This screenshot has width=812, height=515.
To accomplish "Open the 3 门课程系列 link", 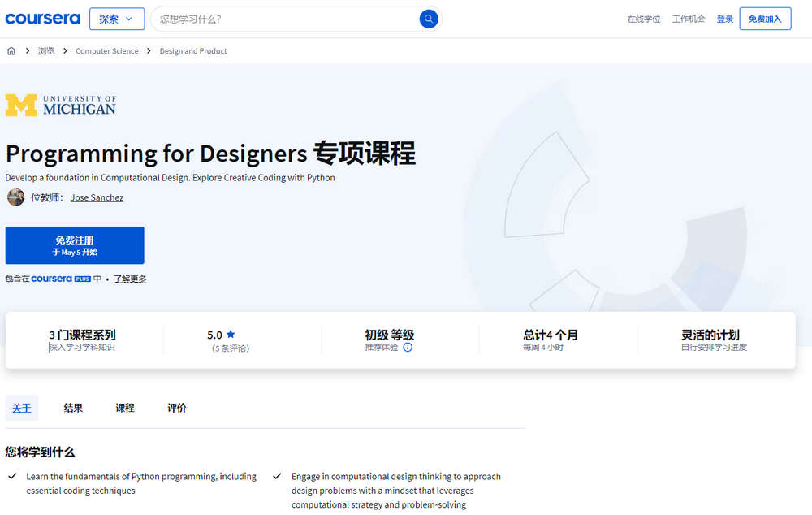I will (82, 335).
